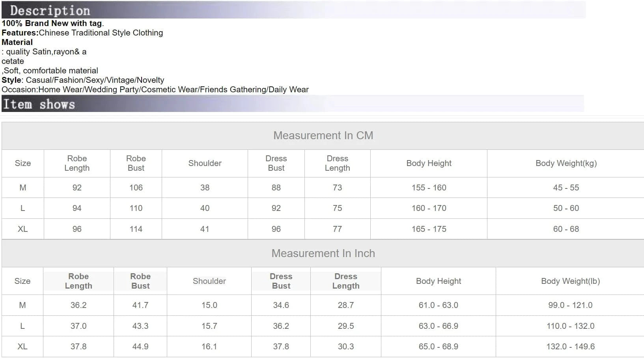The image size is (644, 358).
Task: Select the Style line listing Casual/Fashion
Action: coord(83,80)
